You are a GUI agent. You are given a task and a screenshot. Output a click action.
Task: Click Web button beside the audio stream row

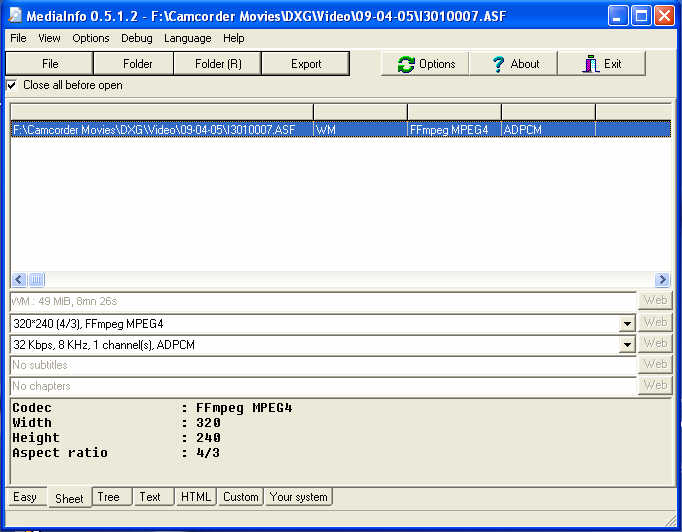click(655, 343)
